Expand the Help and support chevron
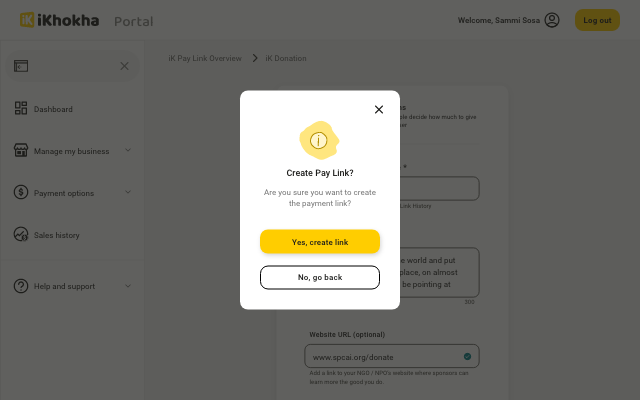This screenshot has height=400, width=640. [x=128, y=286]
